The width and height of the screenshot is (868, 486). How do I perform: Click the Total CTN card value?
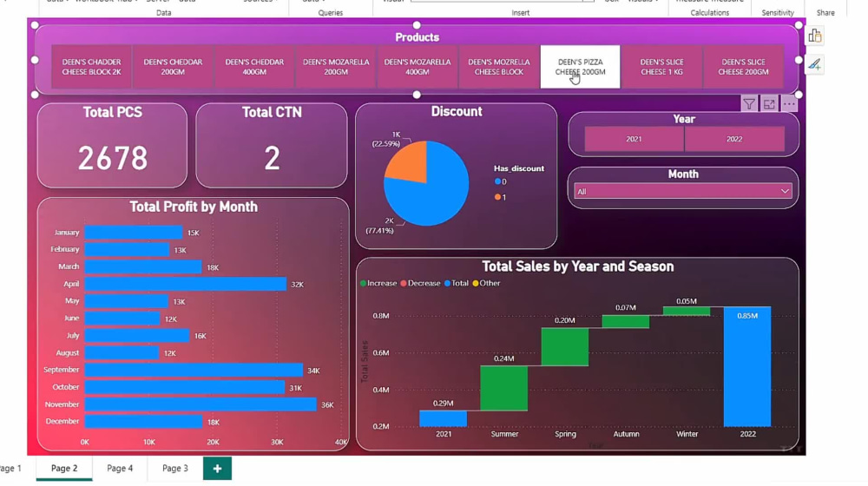point(272,158)
